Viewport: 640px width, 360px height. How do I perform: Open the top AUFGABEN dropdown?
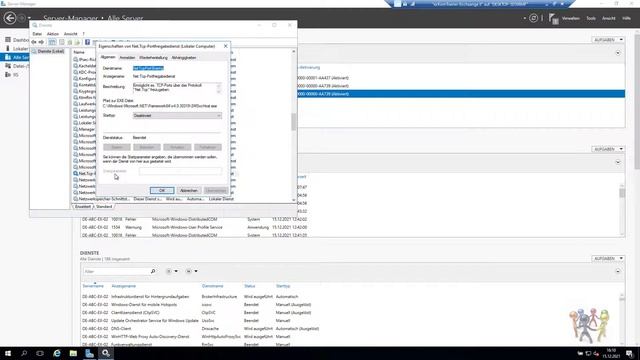(608, 40)
